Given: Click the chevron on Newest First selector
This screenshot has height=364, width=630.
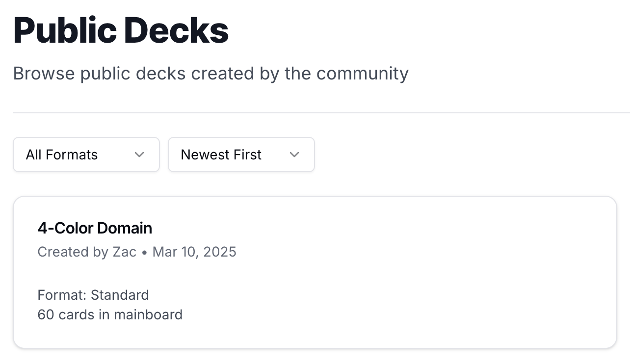Looking at the screenshot, I should [x=294, y=155].
